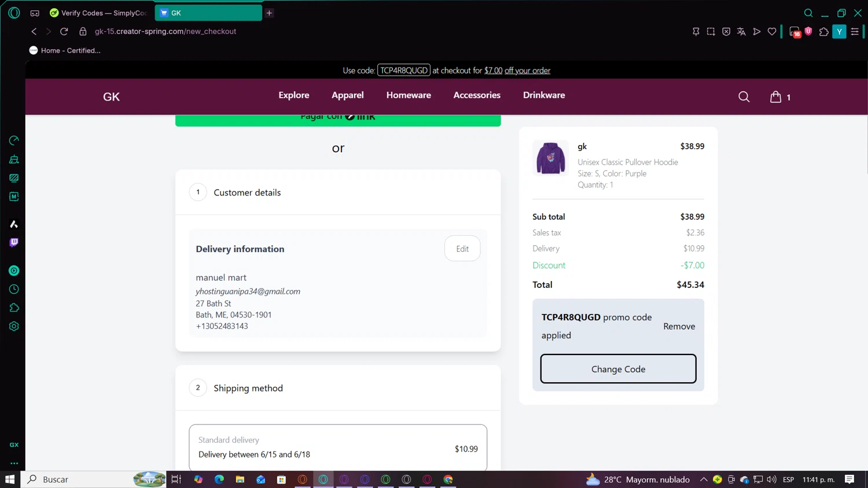The image size is (868, 488).
Task: Click the Change Code button
Action: point(618,369)
